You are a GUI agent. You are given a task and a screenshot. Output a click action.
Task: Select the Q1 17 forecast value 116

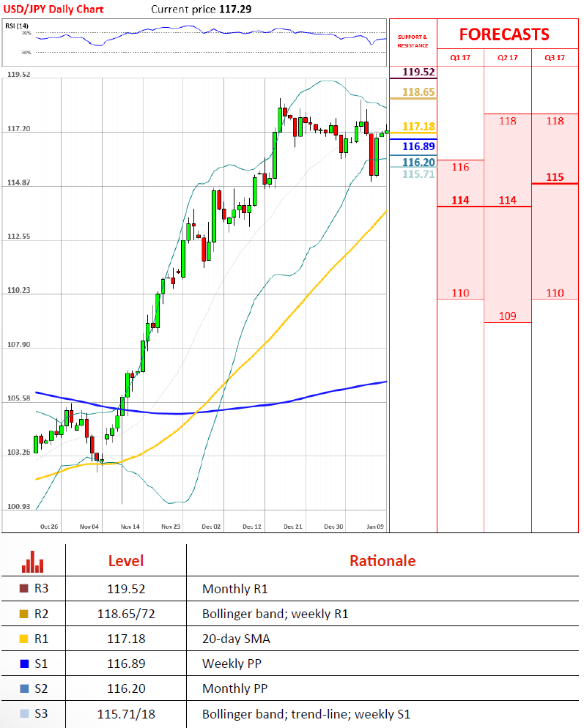460,167
